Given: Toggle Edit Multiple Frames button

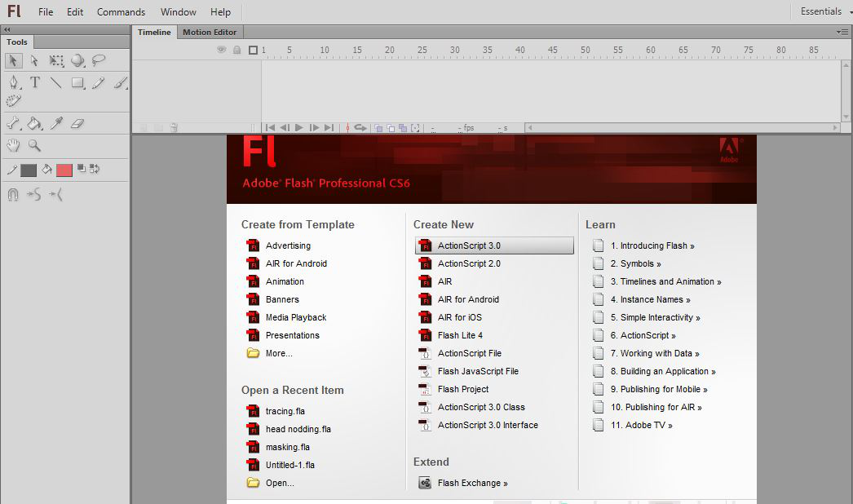Looking at the screenshot, I should [x=403, y=128].
